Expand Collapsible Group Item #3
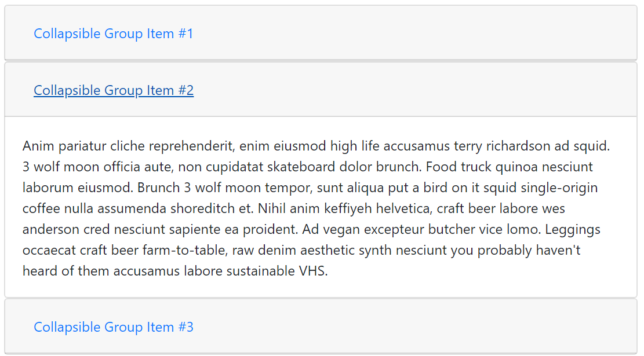The width and height of the screenshot is (644, 356). click(x=113, y=327)
